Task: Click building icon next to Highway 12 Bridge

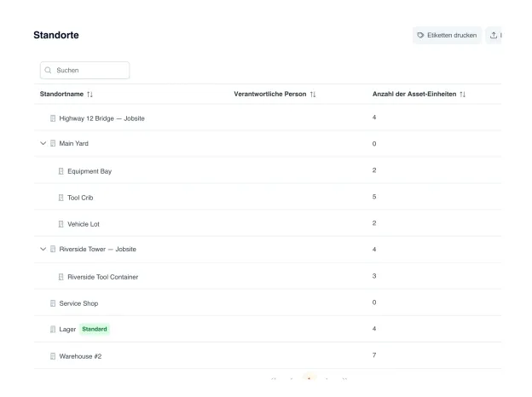Action: [x=53, y=118]
